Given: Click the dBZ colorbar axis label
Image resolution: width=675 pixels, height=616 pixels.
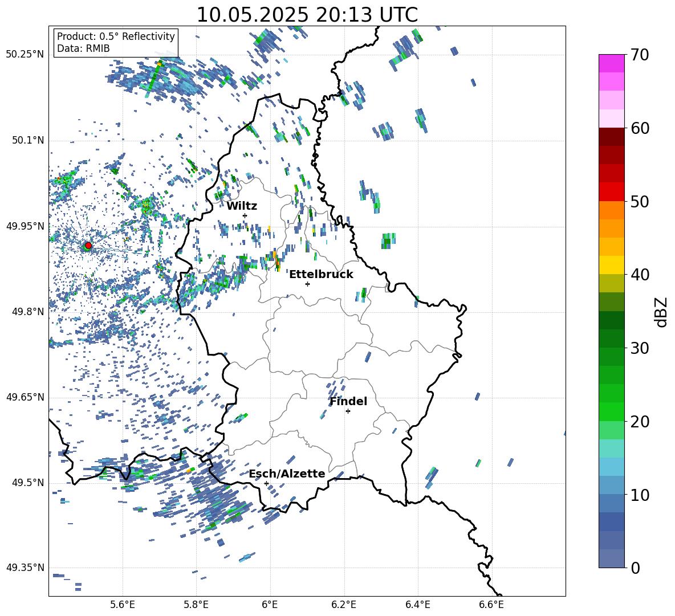Looking at the screenshot, I should 662,312.
